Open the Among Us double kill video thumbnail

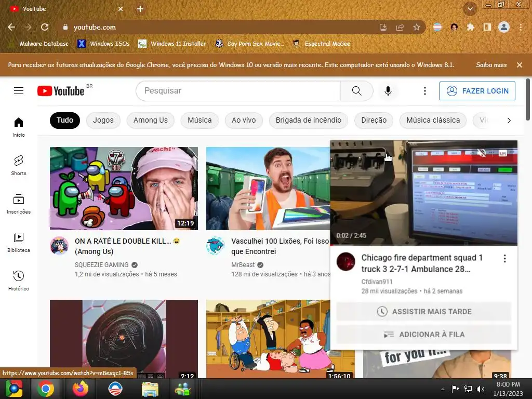[124, 188]
